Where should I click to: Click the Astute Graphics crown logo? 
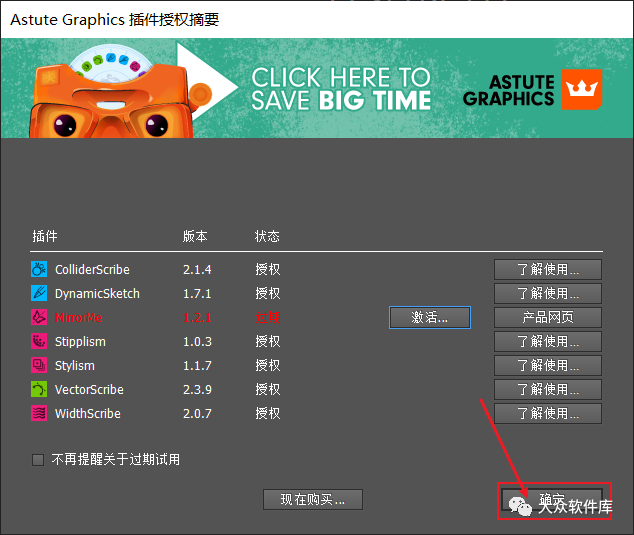click(582, 89)
